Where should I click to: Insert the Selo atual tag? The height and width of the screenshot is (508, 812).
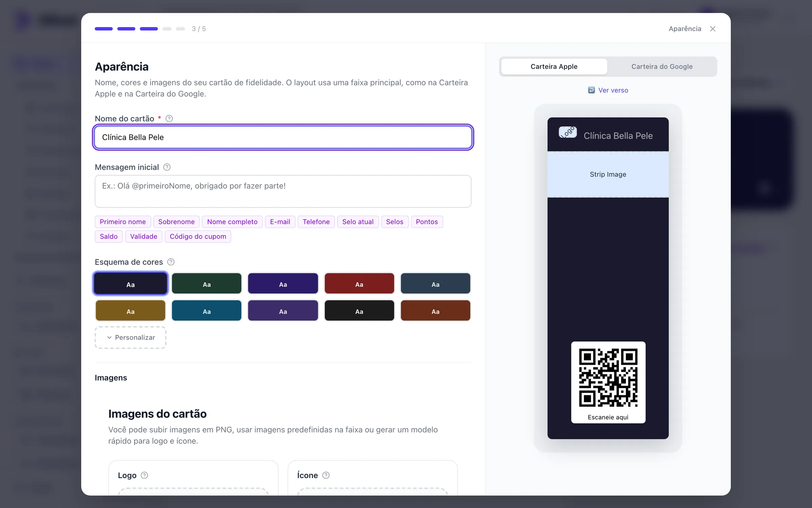coord(358,222)
